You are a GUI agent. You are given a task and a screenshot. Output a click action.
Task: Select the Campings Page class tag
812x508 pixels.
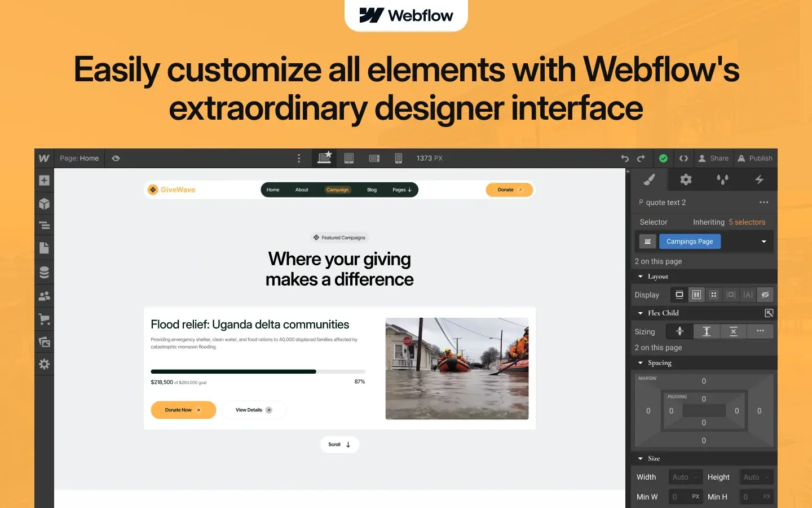(x=690, y=242)
